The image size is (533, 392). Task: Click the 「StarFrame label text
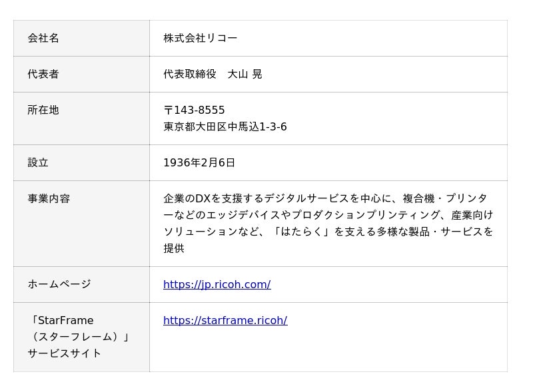[x=61, y=321]
